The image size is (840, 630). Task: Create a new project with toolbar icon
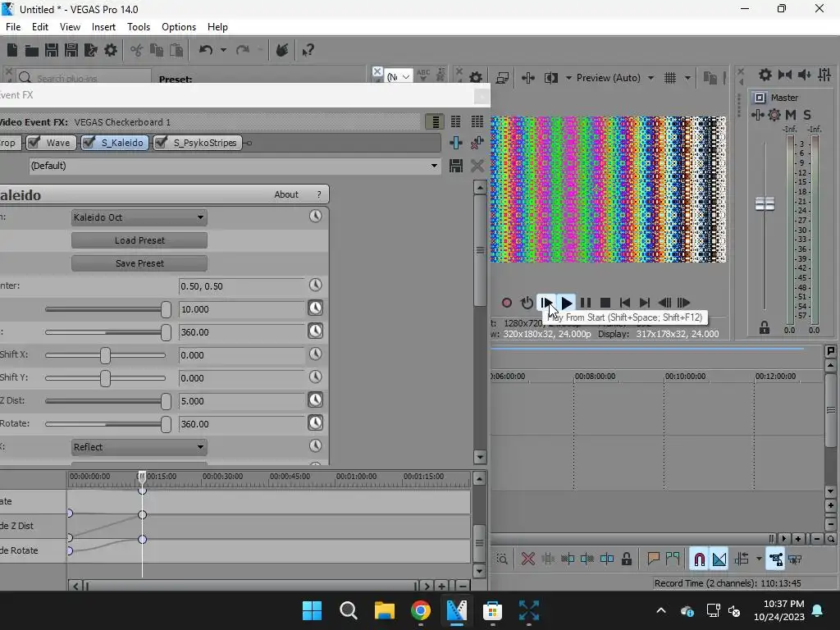coord(11,50)
